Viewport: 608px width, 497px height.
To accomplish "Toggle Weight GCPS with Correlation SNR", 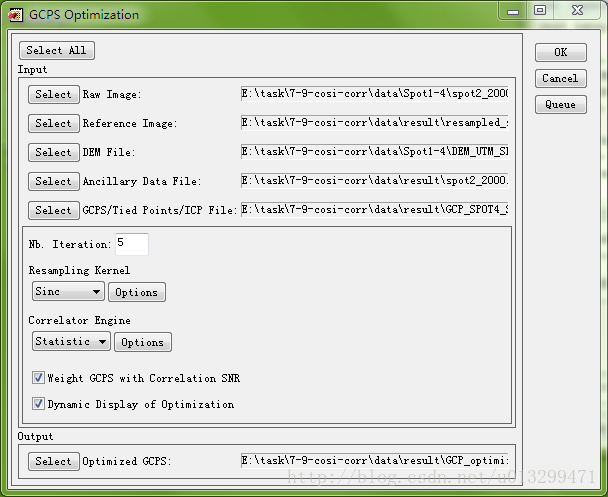I will (x=38, y=378).
